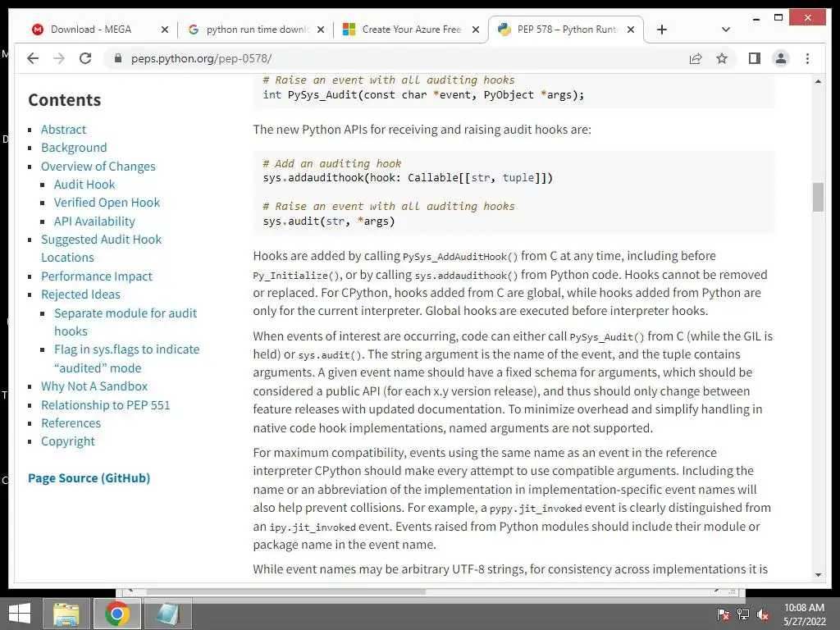
Task: Close the python run time Google tab
Action: pyautogui.click(x=321, y=30)
